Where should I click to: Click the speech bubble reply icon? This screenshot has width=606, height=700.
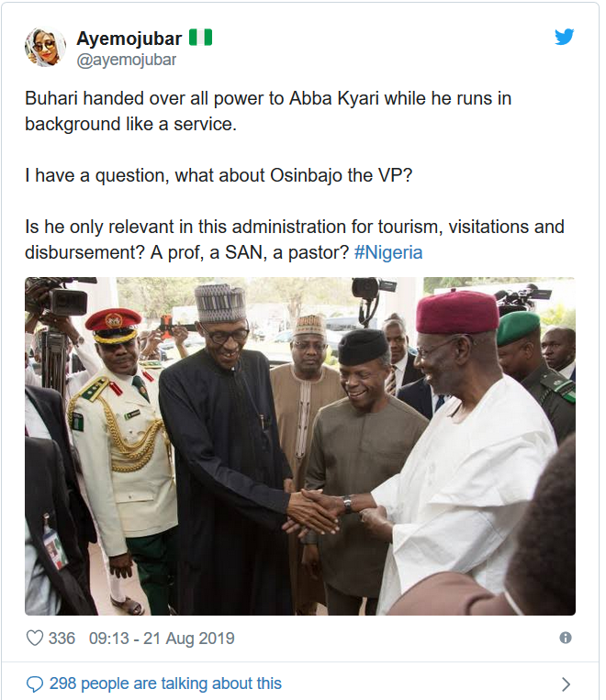tap(35, 683)
